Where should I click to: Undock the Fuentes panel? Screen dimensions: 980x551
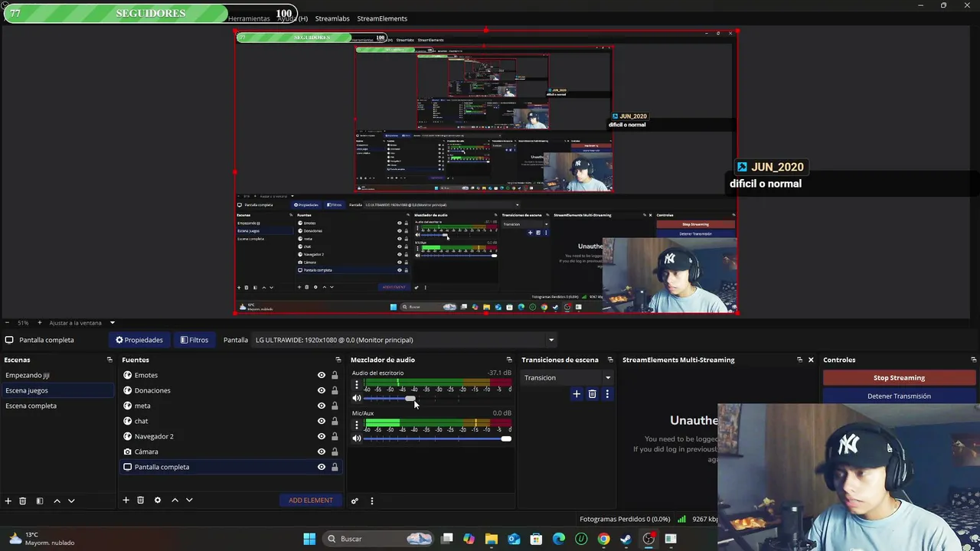(x=338, y=360)
